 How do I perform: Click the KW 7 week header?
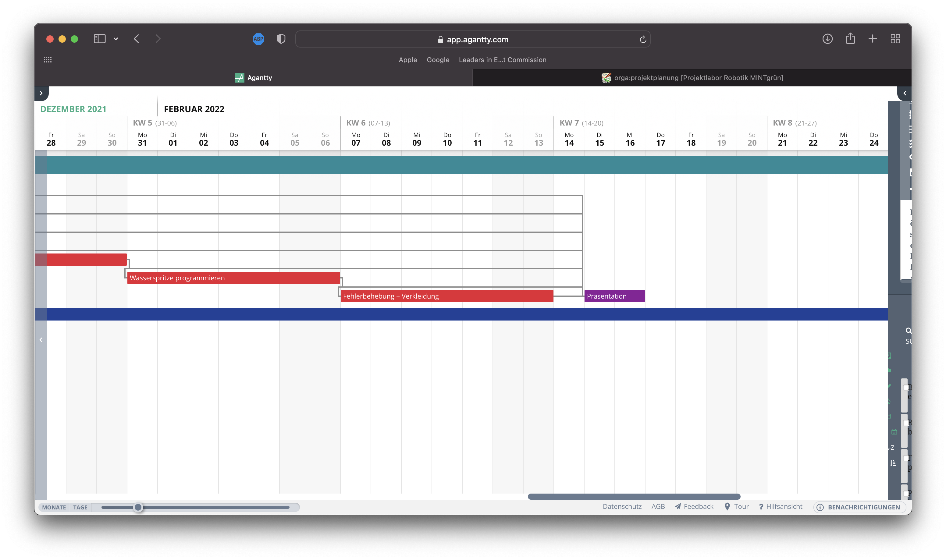click(581, 123)
